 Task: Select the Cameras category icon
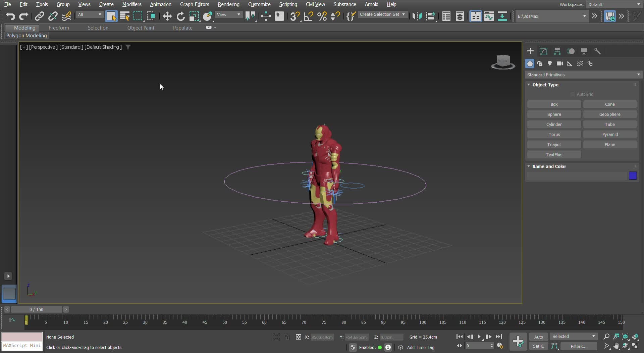click(559, 64)
